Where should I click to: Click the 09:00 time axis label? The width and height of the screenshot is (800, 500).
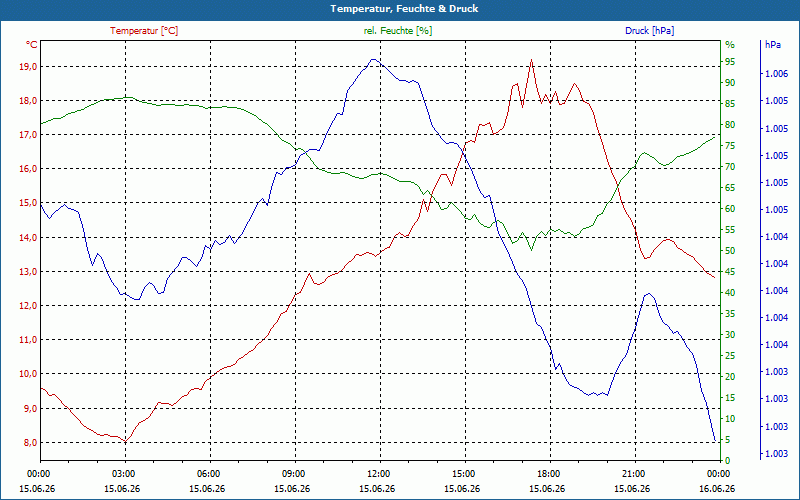point(295,473)
